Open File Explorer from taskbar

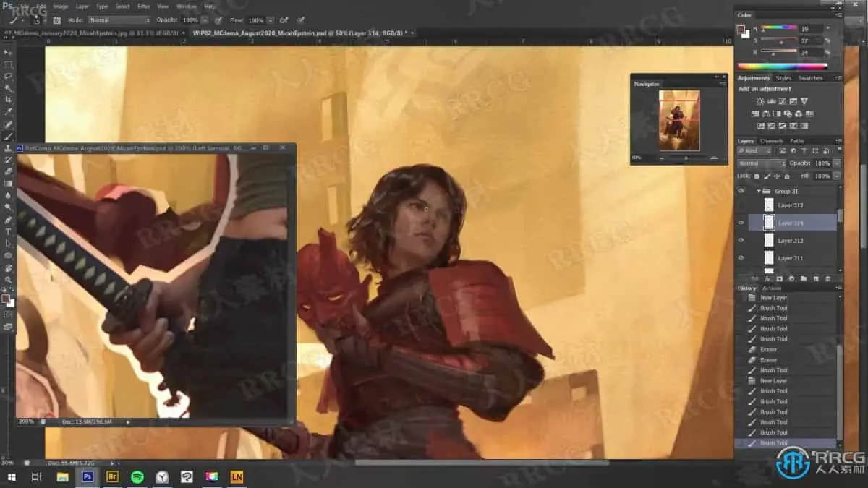click(x=63, y=476)
